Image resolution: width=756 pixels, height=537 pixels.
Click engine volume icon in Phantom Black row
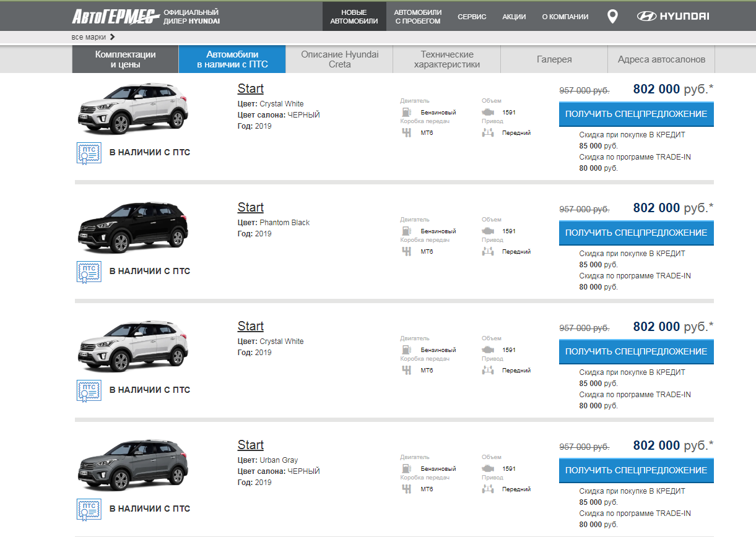click(488, 231)
